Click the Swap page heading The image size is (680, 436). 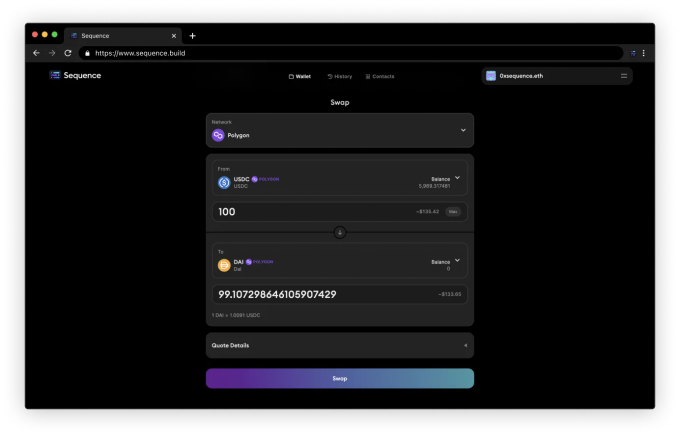[x=340, y=102]
